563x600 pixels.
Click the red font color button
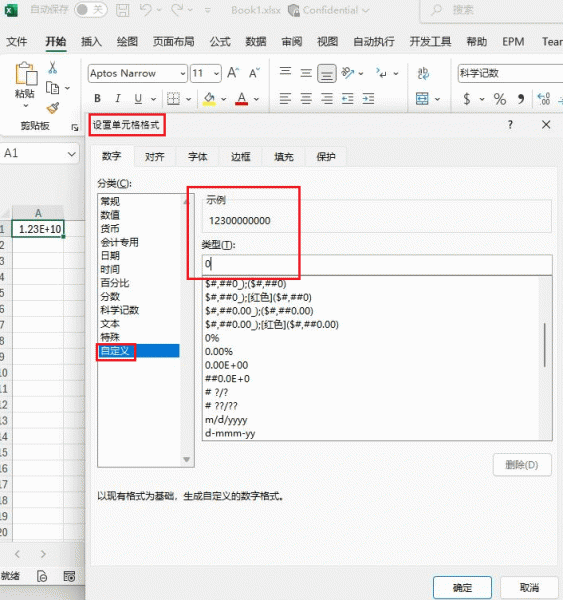coord(242,99)
